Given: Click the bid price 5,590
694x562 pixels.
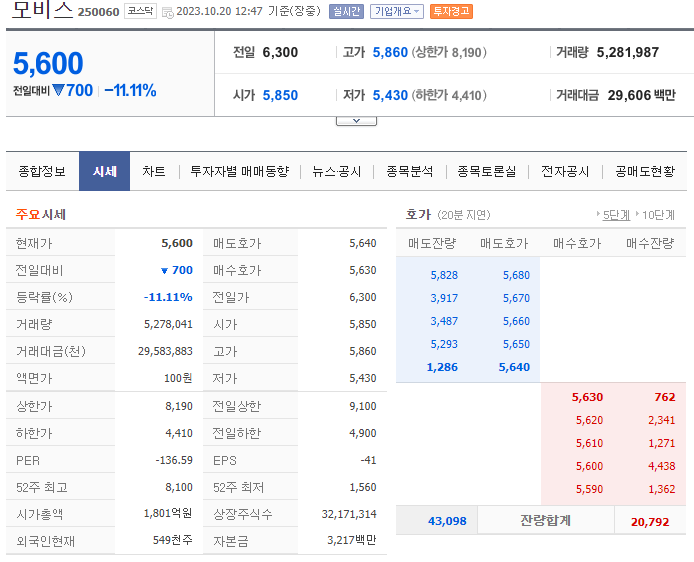Looking at the screenshot, I should [x=589, y=489].
